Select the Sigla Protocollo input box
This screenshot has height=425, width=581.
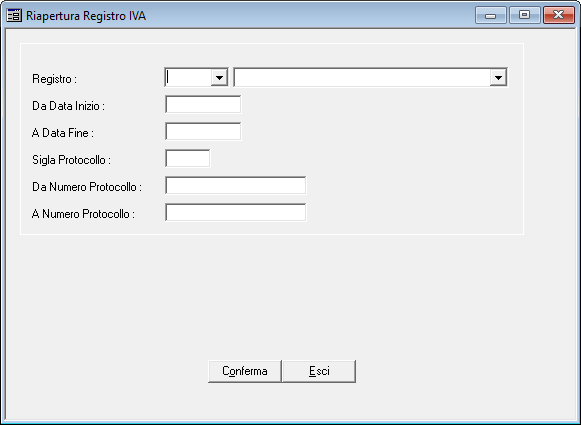click(x=187, y=159)
